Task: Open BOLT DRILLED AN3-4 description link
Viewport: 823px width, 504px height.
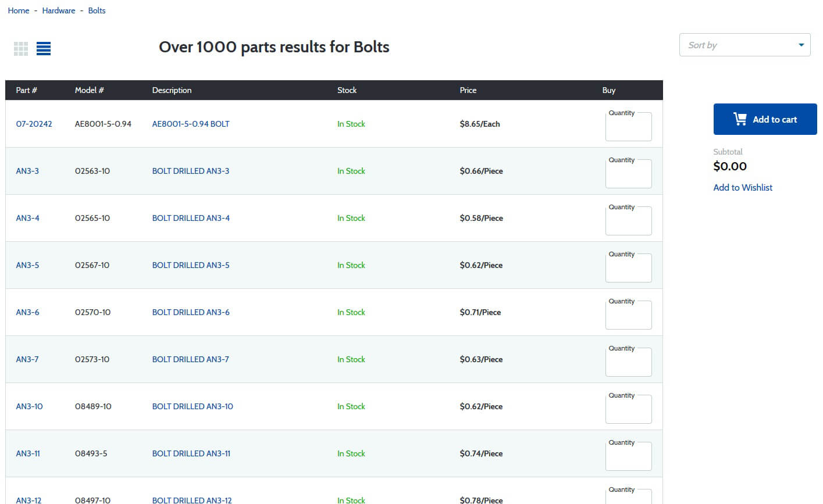Action: click(191, 218)
